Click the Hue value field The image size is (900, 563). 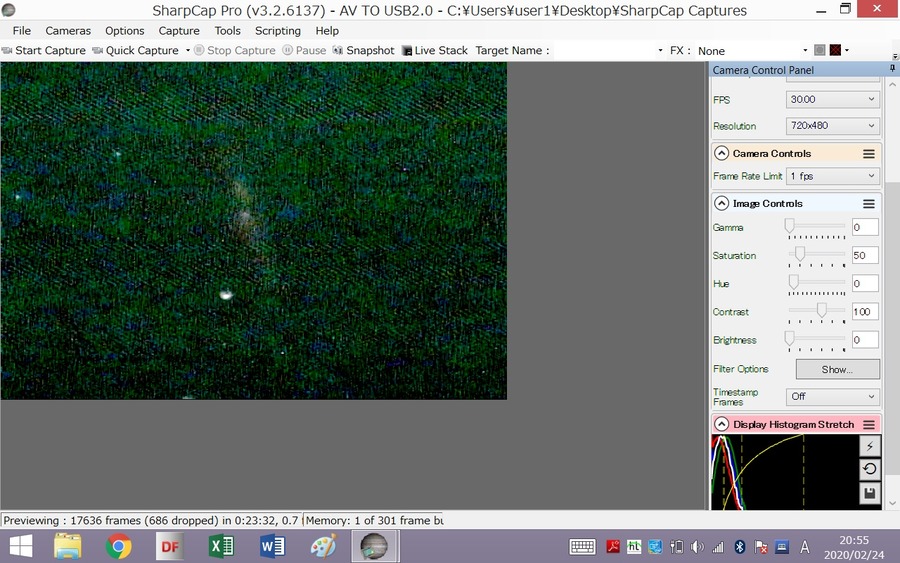click(865, 284)
